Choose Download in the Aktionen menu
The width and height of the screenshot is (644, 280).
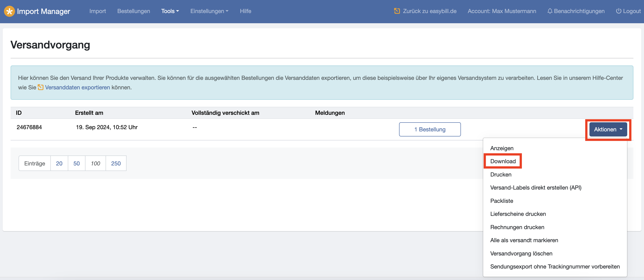point(503,161)
